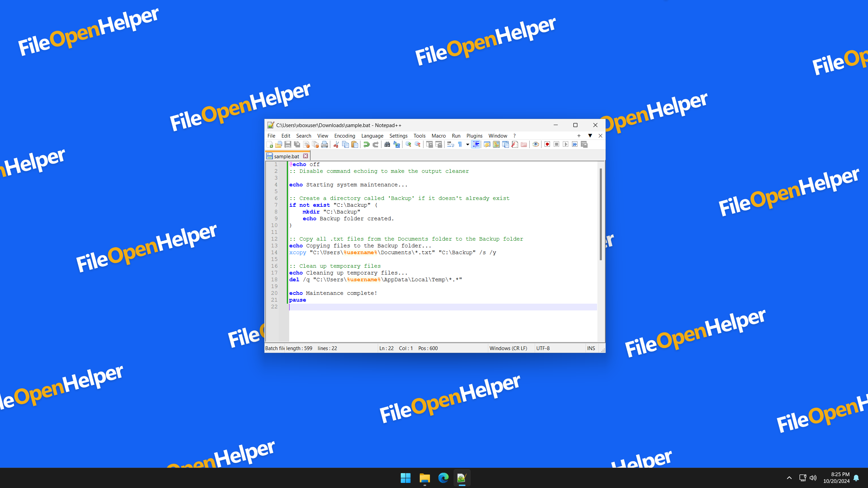Toggle Word Wrap in the toolbar
This screenshot has height=488, width=868.
point(450,145)
